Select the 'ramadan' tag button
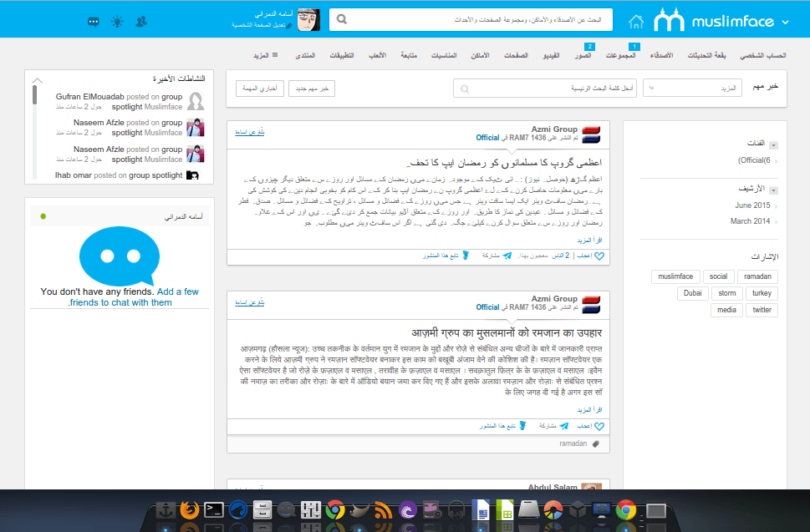Screen dimensions: 810x532 [x=758, y=276]
